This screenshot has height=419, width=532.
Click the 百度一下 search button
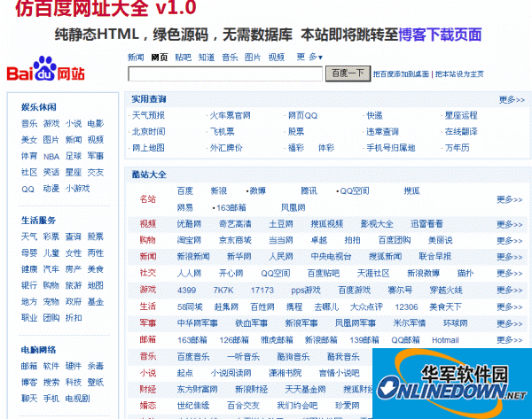[348, 74]
